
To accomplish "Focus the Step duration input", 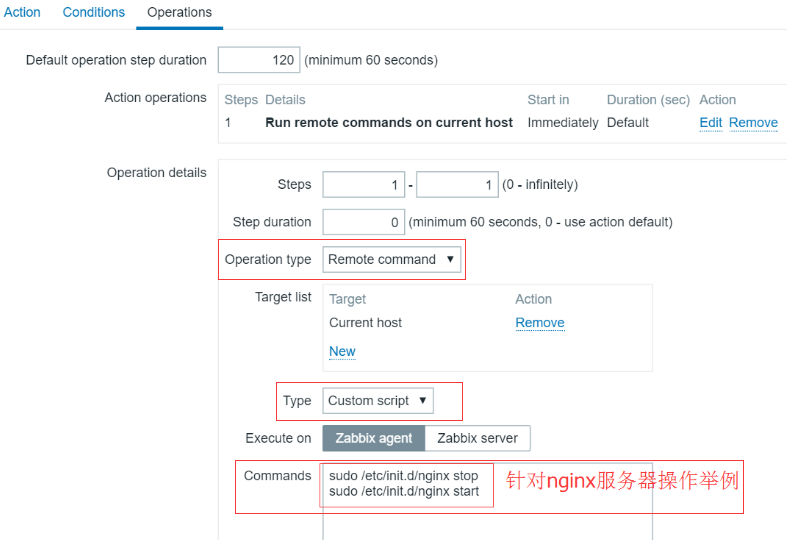I will tap(364, 222).
